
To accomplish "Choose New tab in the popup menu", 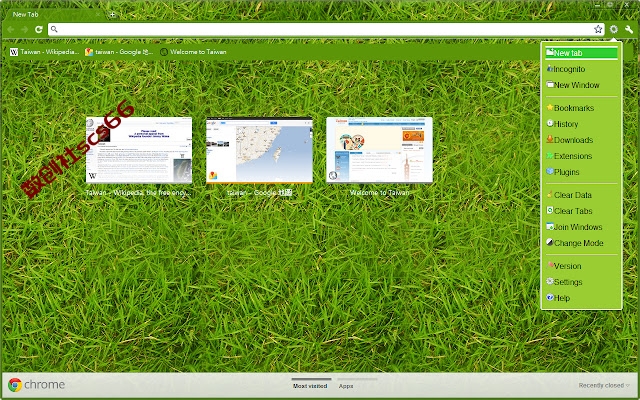I will coord(581,53).
